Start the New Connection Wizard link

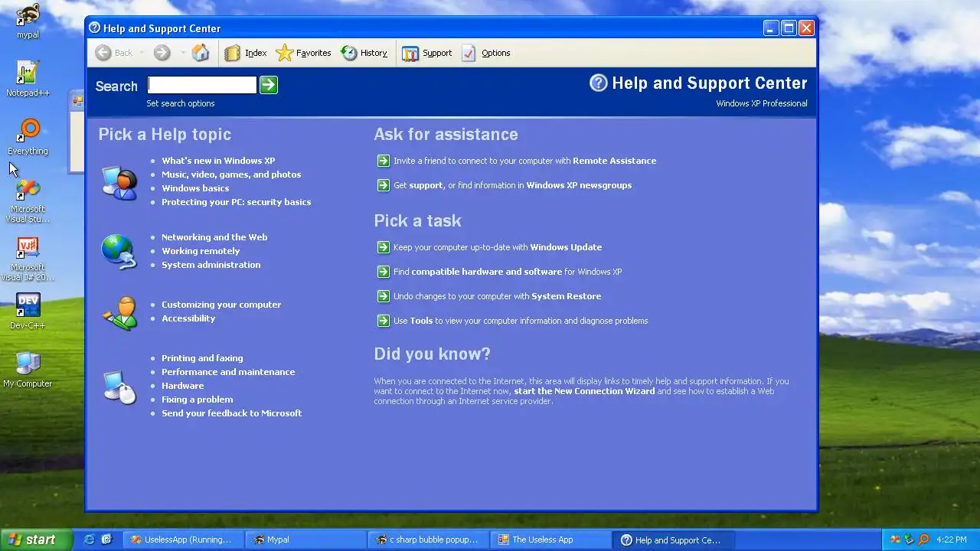[x=584, y=391]
